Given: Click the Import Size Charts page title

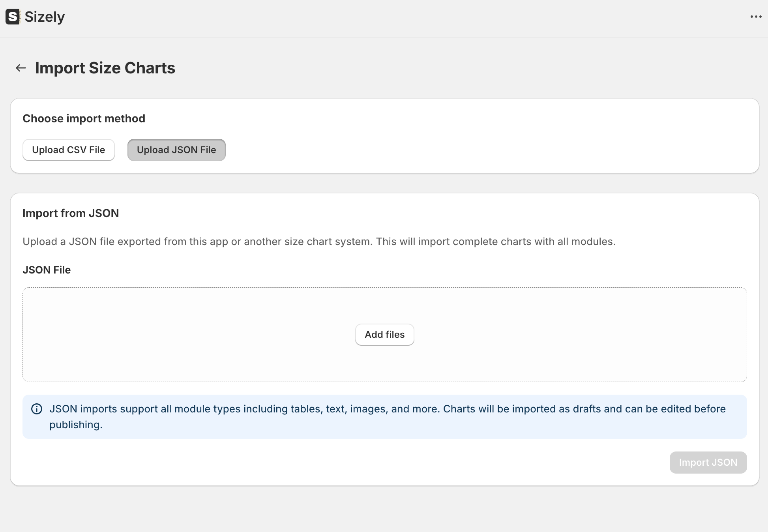Looking at the screenshot, I should pos(105,68).
